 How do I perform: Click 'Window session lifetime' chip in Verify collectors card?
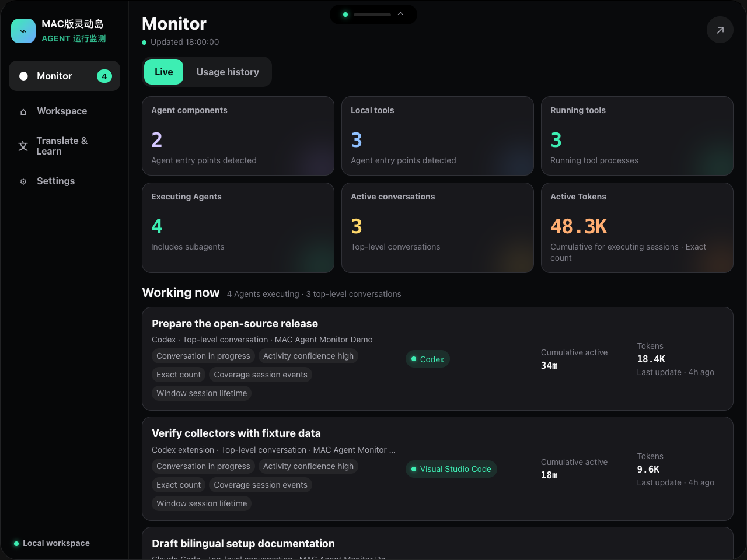point(201,503)
